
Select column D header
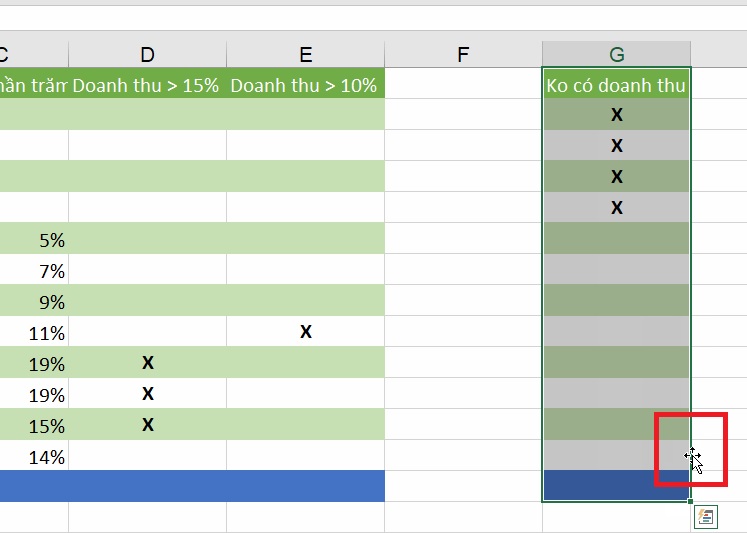(148, 54)
